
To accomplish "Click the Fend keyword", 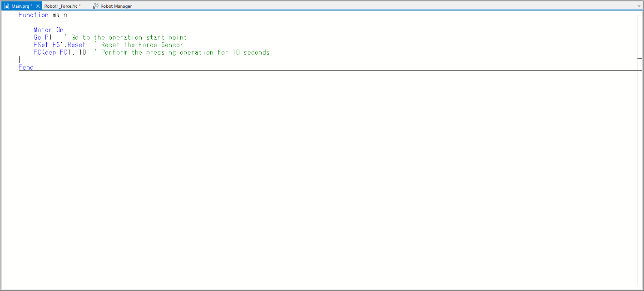I will click(26, 67).
